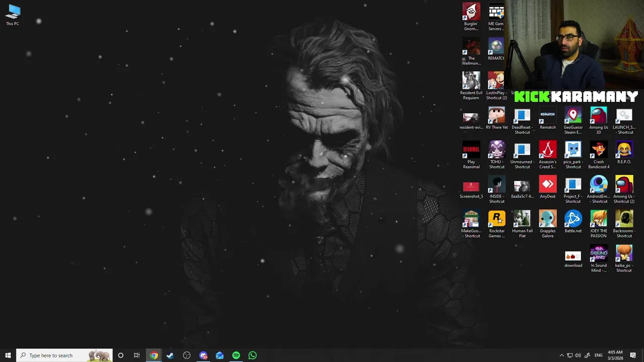Open The Wellmon... game shortcut
Image resolution: width=644 pixels, height=362 pixels.
point(471,52)
